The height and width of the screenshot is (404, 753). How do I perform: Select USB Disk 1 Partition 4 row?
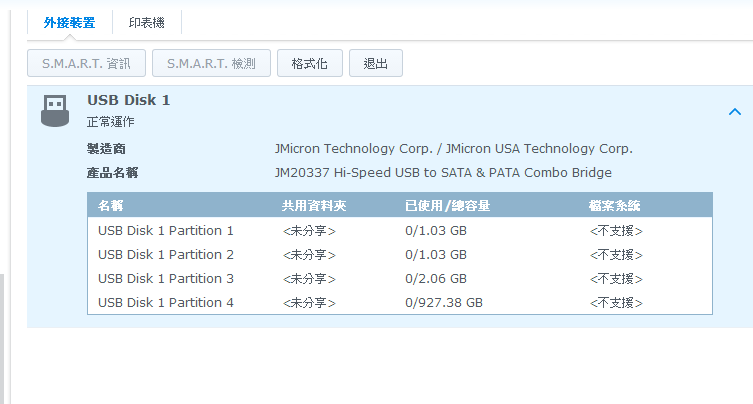point(400,303)
